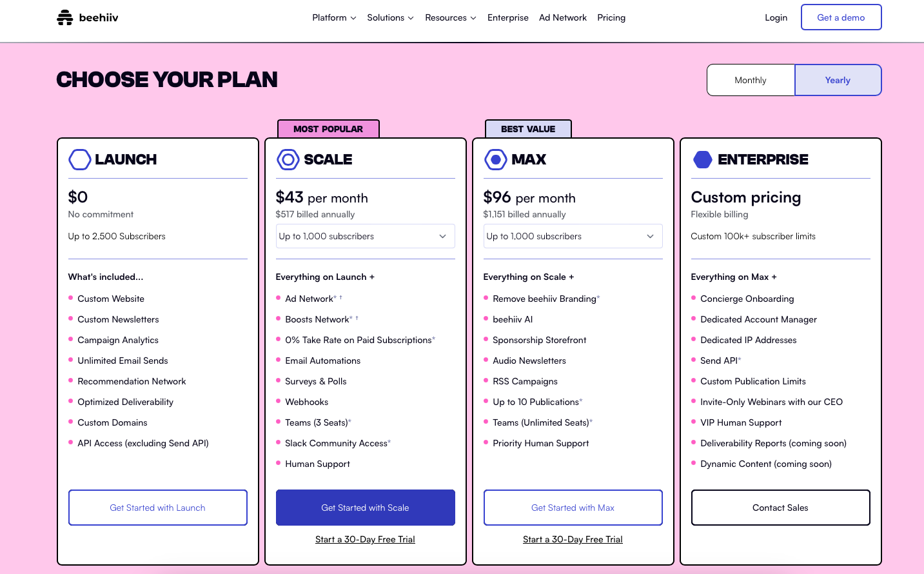924x574 pixels.
Task: Switch billing to Monthly
Action: [x=750, y=80]
